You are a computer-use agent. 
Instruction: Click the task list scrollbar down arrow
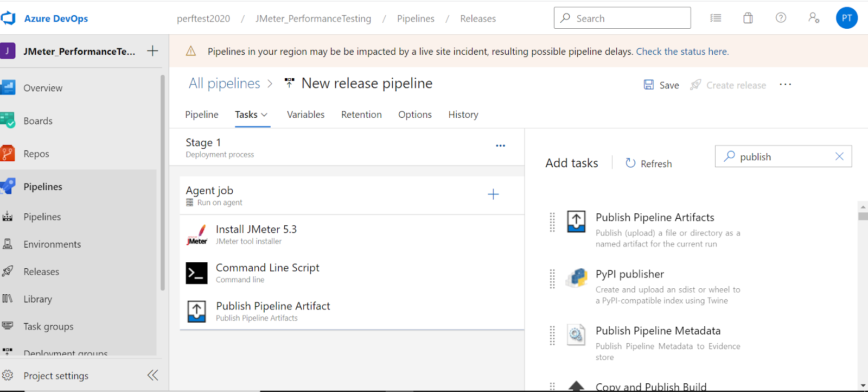coord(863,385)
